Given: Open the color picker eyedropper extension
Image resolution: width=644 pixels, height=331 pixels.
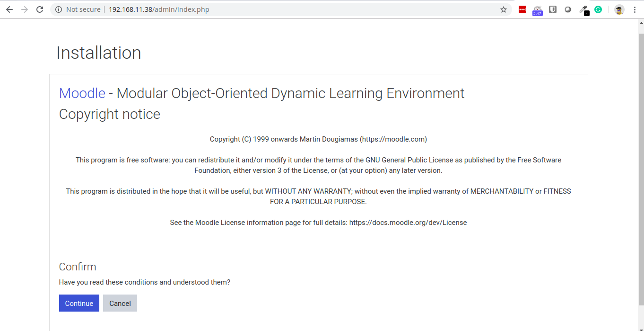Looking at the screenshot, I should click(x=584, y=10).
